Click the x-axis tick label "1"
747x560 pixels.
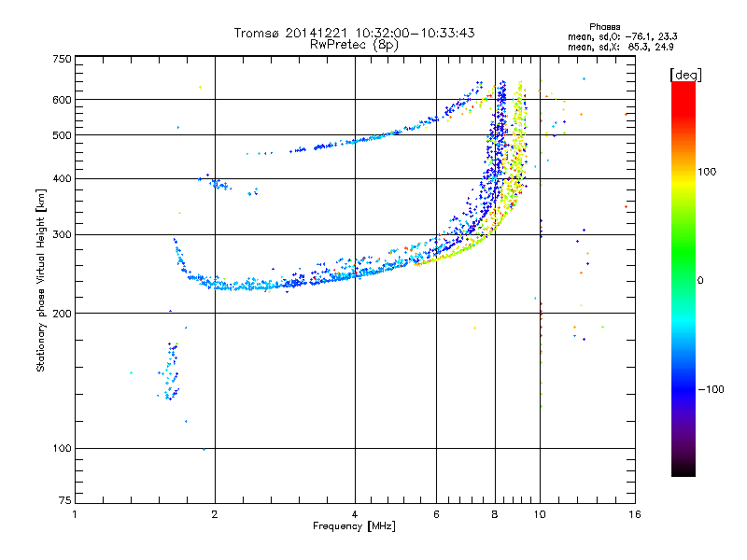[75, 514]
